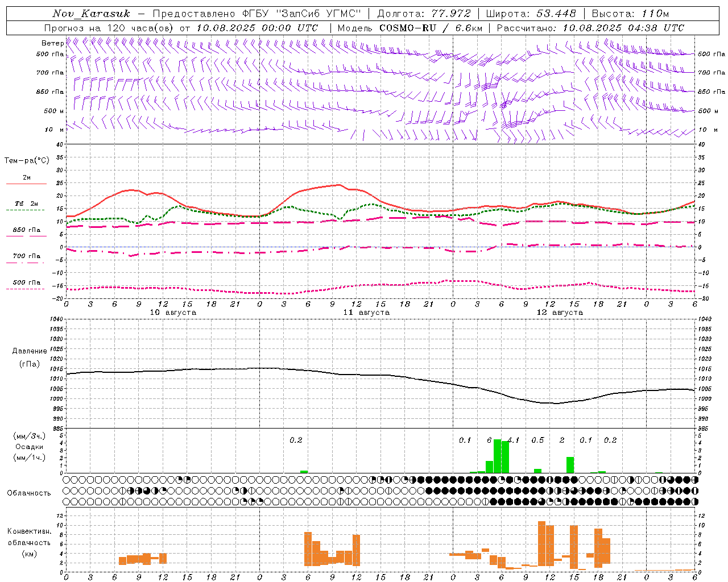Click the '500 м' wind level label on left
This screenshot has width=728, height=582.
pyautogui.click(x=54, y=111)
